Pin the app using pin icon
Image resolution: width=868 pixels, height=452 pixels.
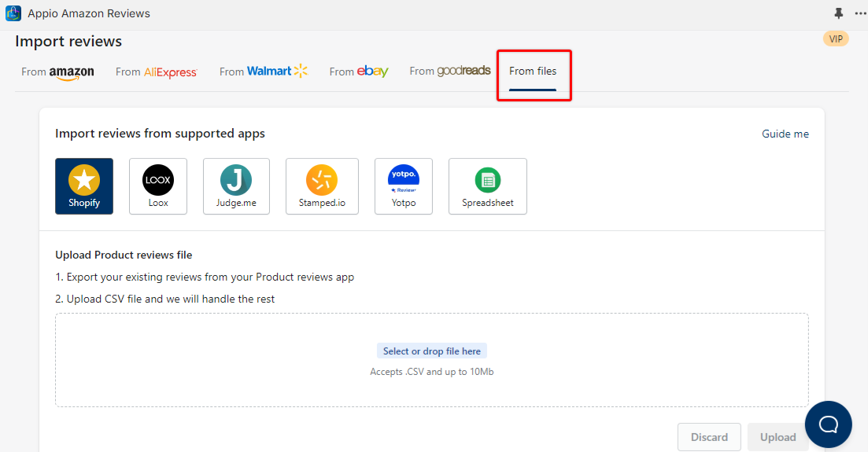tap(837, 13)
